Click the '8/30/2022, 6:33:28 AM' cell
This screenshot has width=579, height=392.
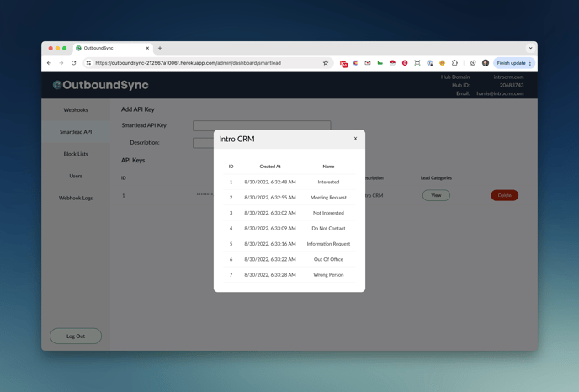(270, 275)
